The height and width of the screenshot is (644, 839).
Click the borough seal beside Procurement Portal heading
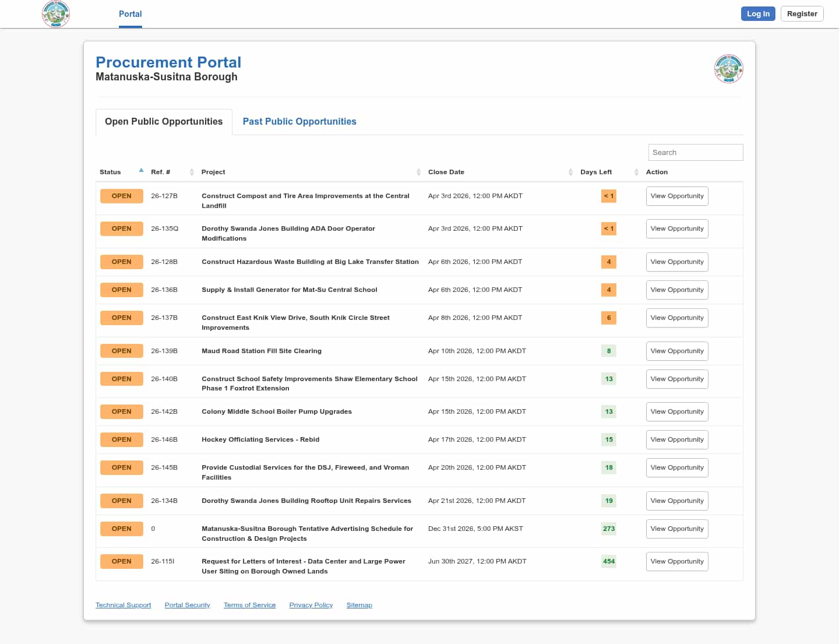point(728,69)
